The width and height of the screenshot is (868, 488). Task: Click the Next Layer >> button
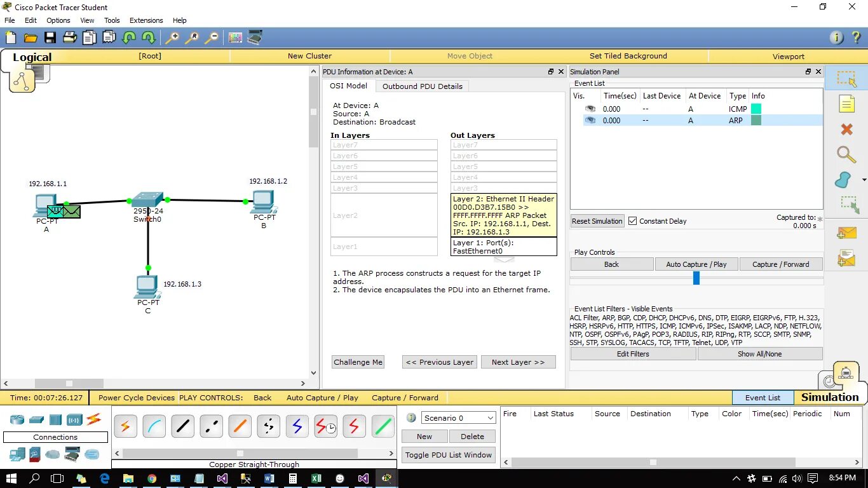518,362
